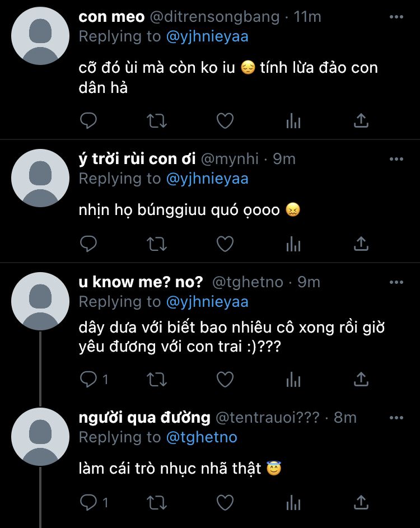Open profile name 'u know me? no?'
420x528 pixels.
pyautogui.click(x=141, y=282)
